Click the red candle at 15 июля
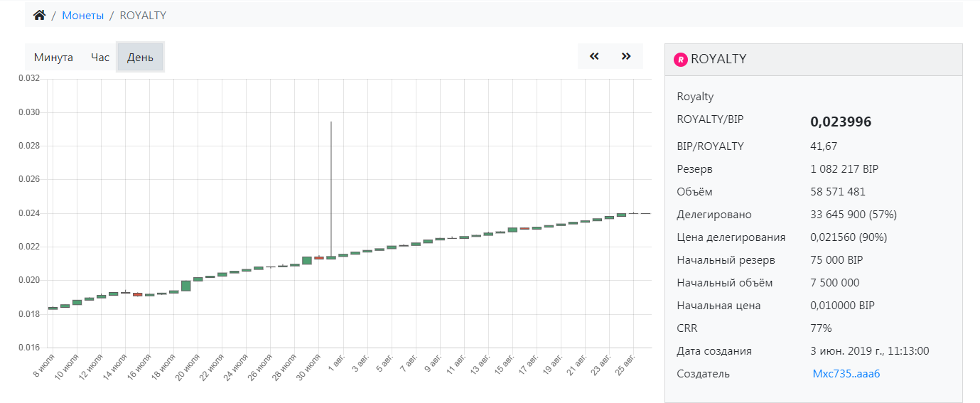The image size is (980, 403). pos(137,294)
